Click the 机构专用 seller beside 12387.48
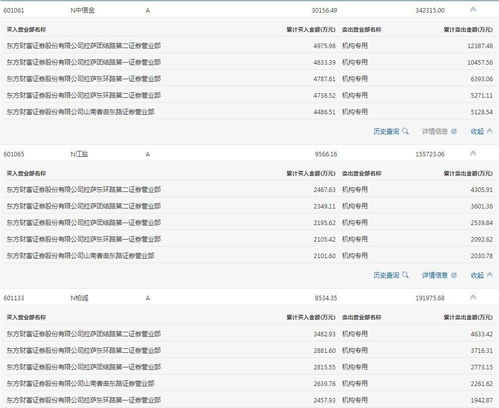The height and width of the screenshot is (408, 499). click(355, 45)
